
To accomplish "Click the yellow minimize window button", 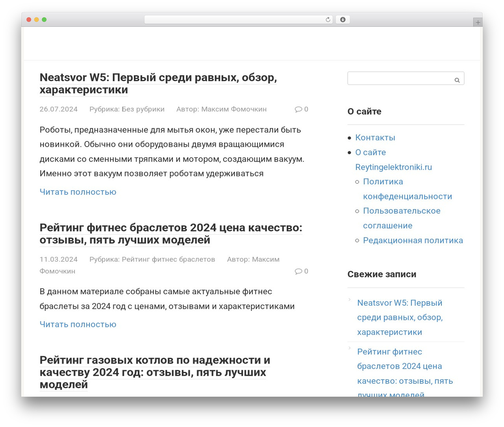I will pyautogui.click(x=37, y=20).
